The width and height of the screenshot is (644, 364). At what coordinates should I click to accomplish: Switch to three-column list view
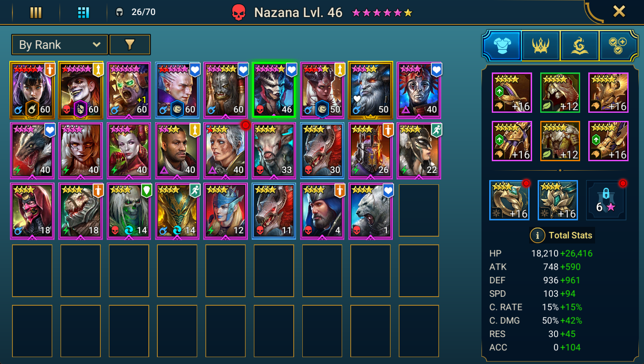[36, 12]
